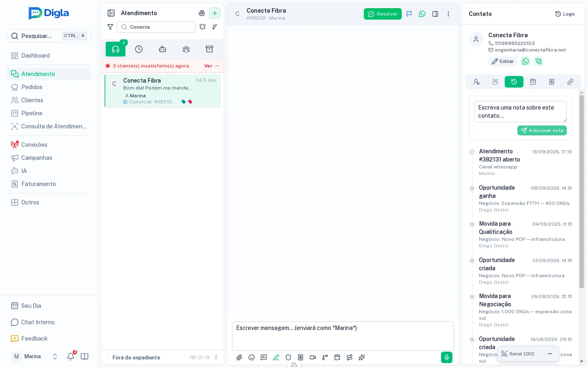Toggle the side panel layout icon
The height and width of the screenshot is (368, 588).
[435, 14]
